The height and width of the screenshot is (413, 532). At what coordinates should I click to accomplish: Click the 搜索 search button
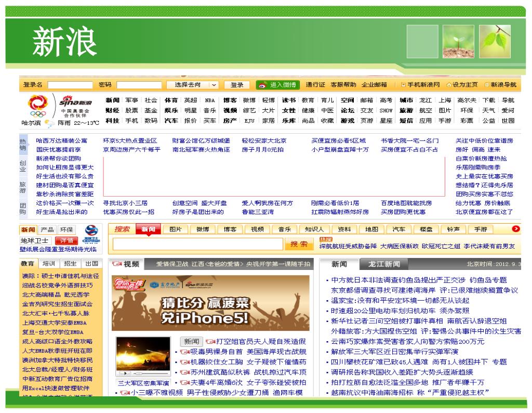pyautogui.click(x=299, y=244)
